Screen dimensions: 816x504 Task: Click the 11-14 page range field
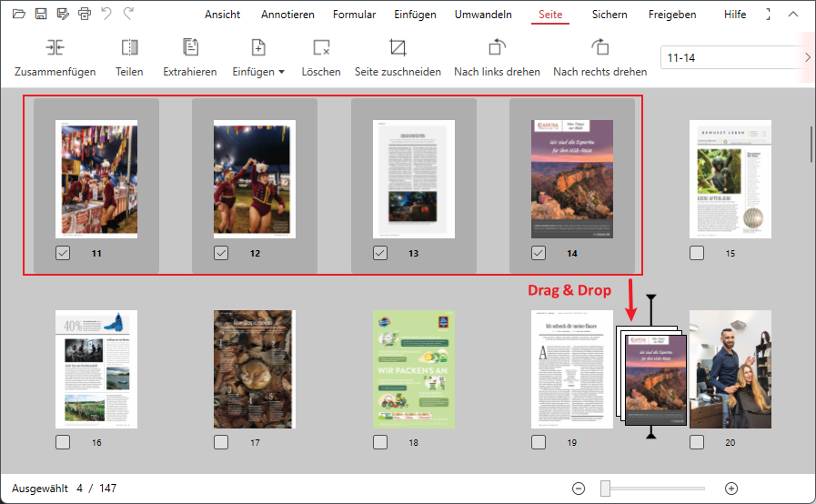pos(731,57)
